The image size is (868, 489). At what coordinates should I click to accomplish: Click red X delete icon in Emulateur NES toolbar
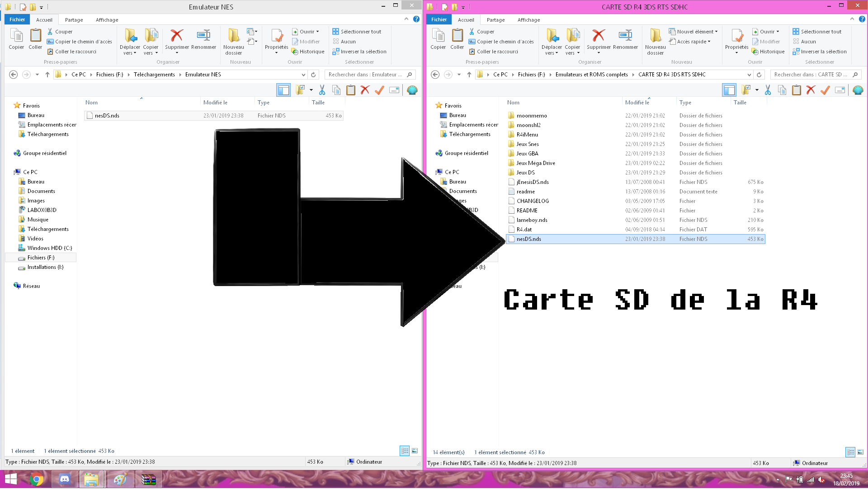pos(365,90)
